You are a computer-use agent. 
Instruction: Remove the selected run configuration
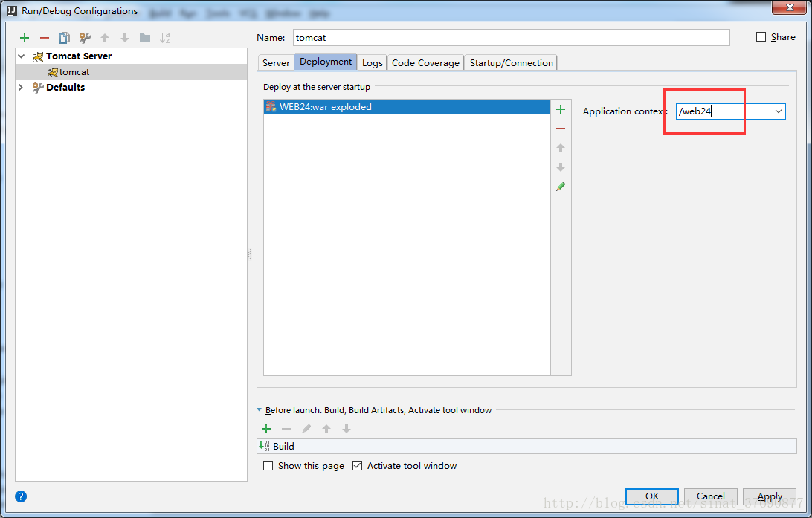[45, 38]
